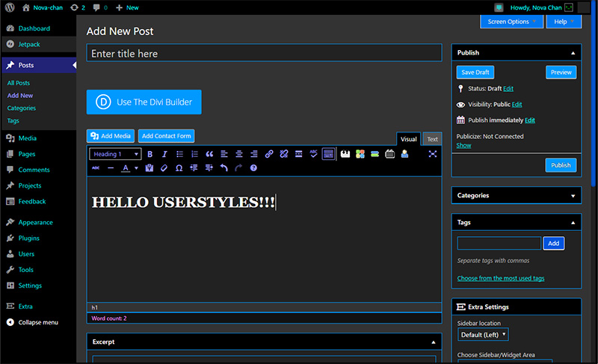Screen dimensions: 598x364
Task: Insert a bulleted list
Action: point(179,154)
